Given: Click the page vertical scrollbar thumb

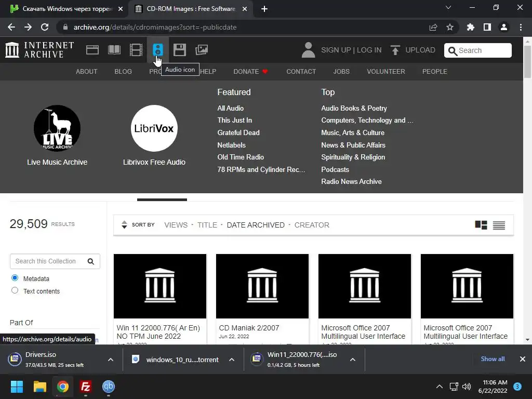Looking at the screenshot, I should coord(527,61).
